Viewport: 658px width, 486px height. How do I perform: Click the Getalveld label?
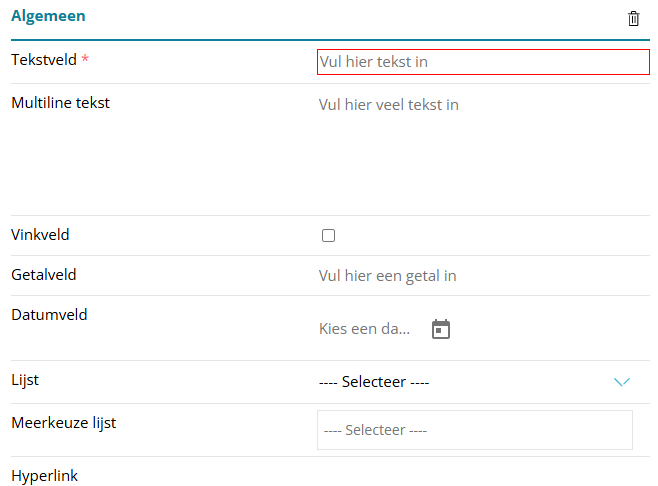pos(44,275)
